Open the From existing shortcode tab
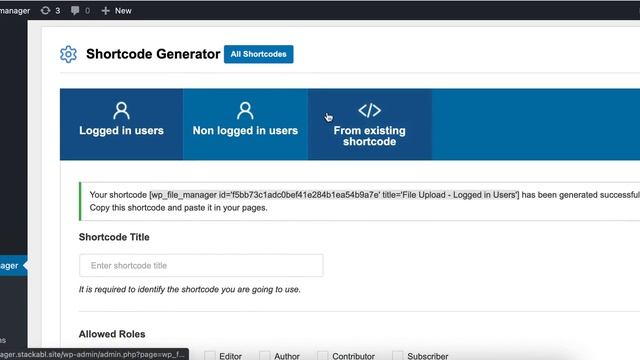The image size is (640, 360). (x=369, y=124)
